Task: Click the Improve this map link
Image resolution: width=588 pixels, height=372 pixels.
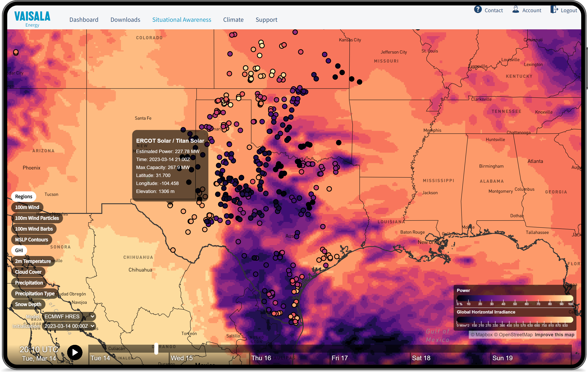Action: tap(554, 335)
